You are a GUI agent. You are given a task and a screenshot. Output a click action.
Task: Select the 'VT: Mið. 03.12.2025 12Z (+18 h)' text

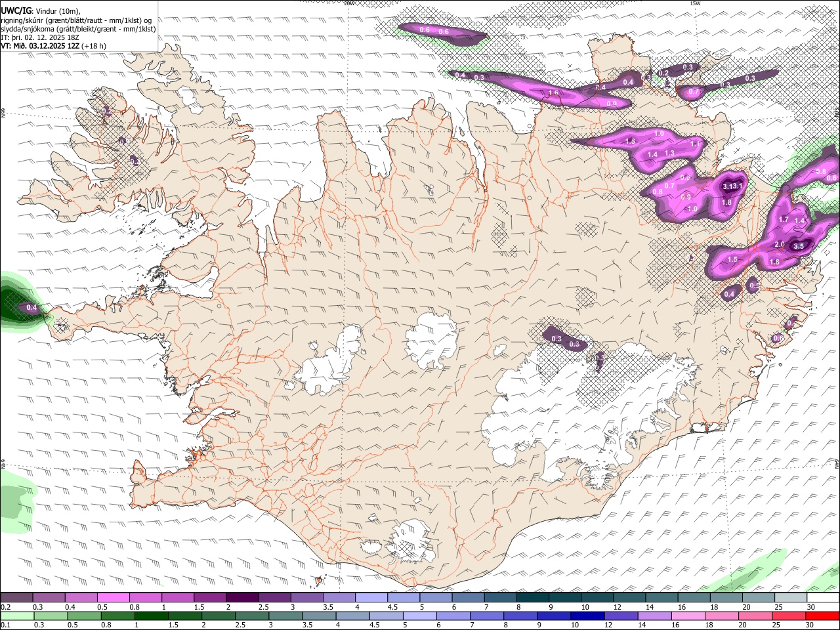[x=54, y=46]
